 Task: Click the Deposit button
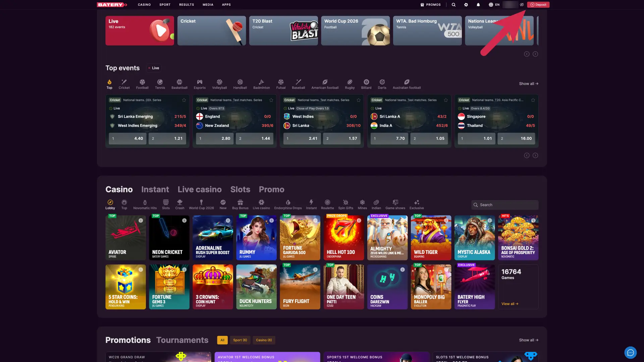538,5
